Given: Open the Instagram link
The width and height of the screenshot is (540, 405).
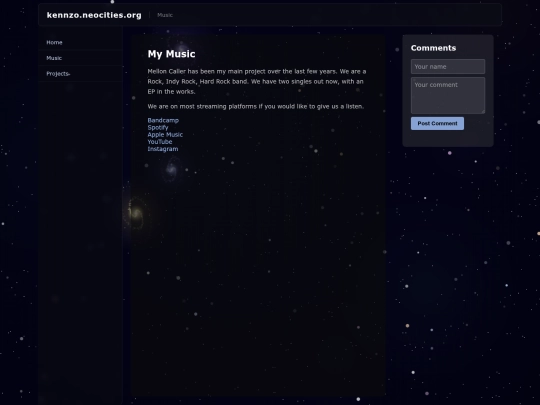Looking at the screenshot, I should click(163, 149).
